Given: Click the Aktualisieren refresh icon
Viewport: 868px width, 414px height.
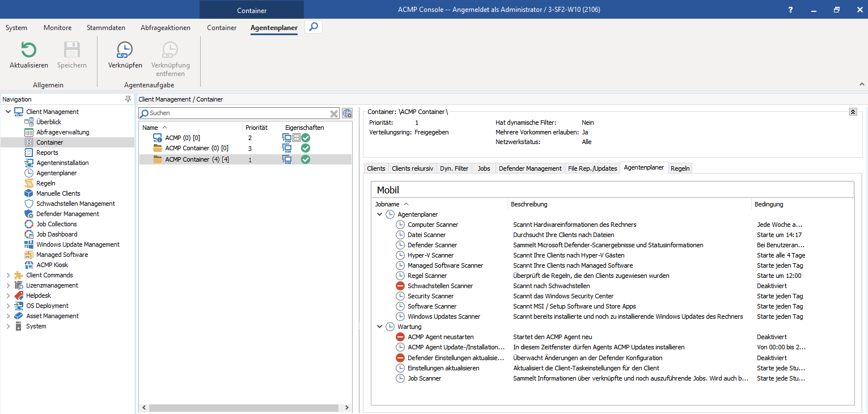Looking at the screenshot, I should [x=28, y=50].
